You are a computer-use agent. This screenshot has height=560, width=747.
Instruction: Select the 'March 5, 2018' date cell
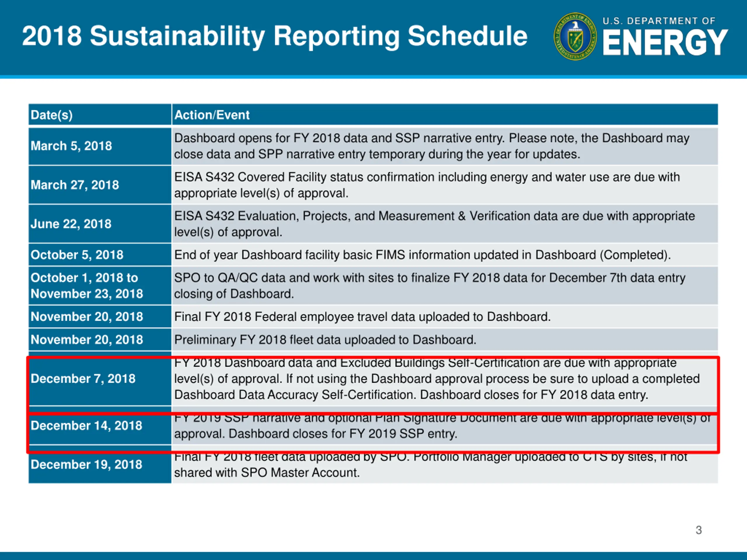[x=100, y=146]
